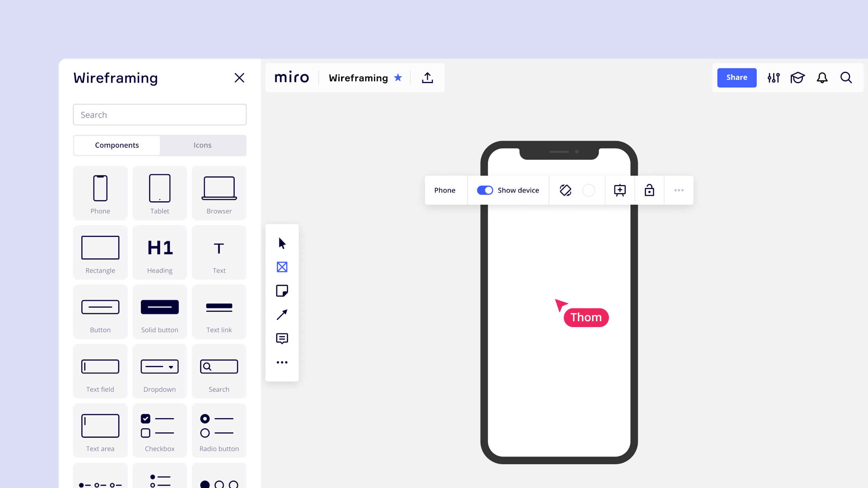Add a Search component
The image size is (868, 488).
point(219,371)
